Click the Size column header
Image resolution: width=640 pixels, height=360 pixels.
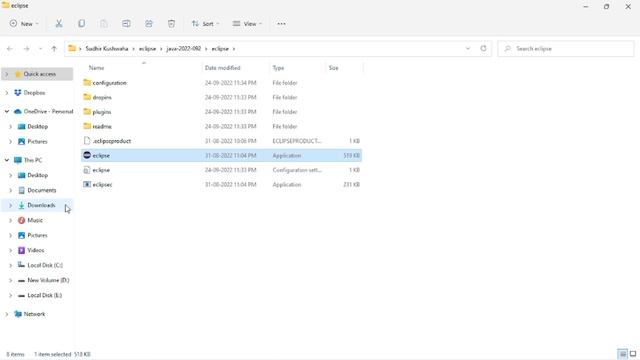pos(333,68)
